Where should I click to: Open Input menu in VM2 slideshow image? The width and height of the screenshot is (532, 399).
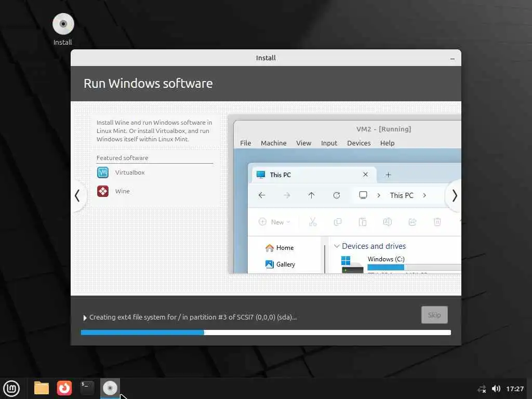(x=329, y=143)
